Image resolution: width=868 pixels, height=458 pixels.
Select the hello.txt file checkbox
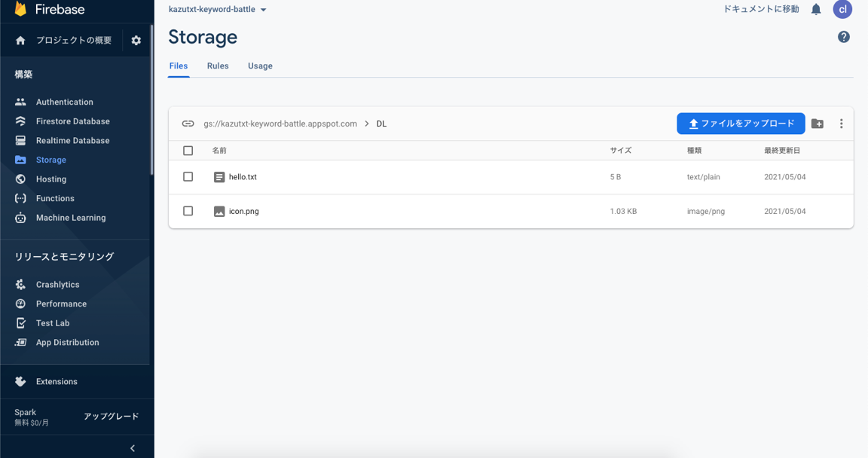pos(188,177)
